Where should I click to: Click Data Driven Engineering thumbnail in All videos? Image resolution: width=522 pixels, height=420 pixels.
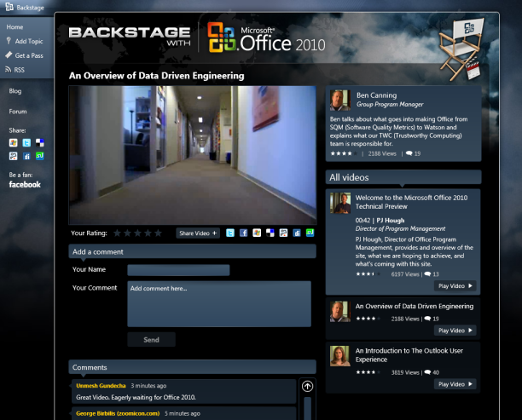(x=340, y=312)
